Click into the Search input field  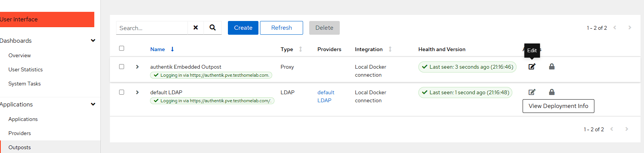[x=152, y=28]
